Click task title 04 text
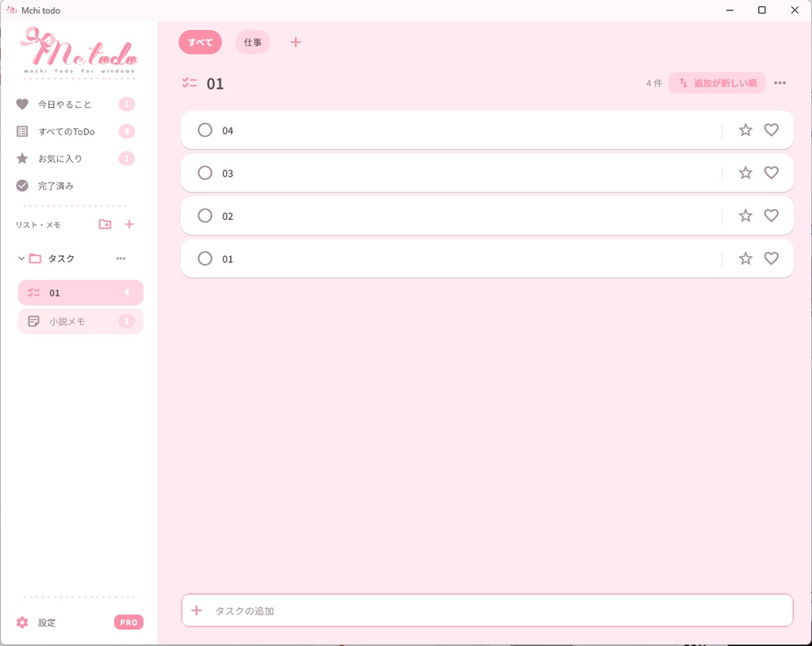The height and width of the screenshot is (646, 812). coord(228,131)
